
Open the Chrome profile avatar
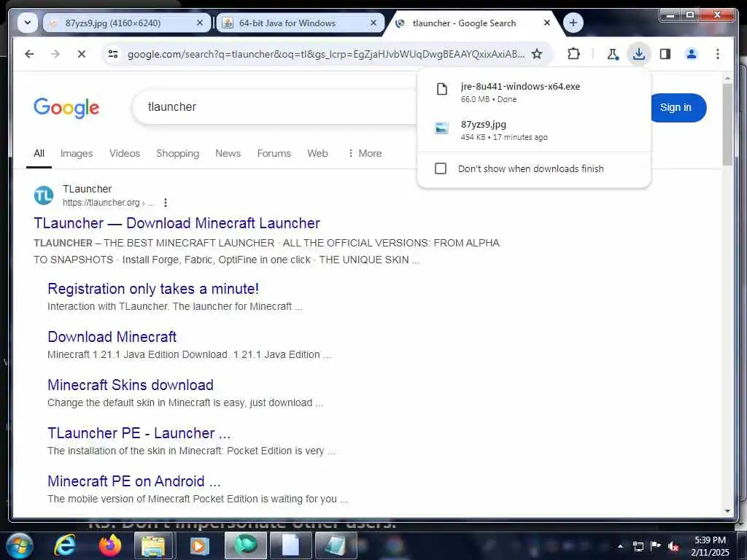click(x=692, y=54)
